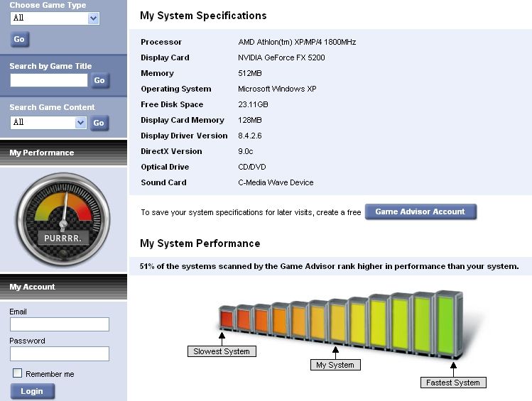532x401 pixels.
Task: Click the PURRRR performance gauge
Action: 63,219
